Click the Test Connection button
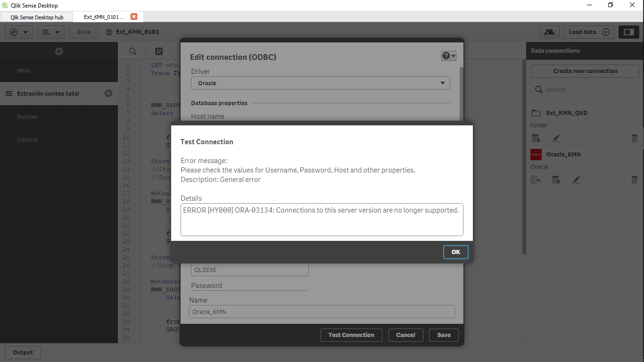This screenshot has width=644, height=362. pyautogui.click(x=351, y=335)
